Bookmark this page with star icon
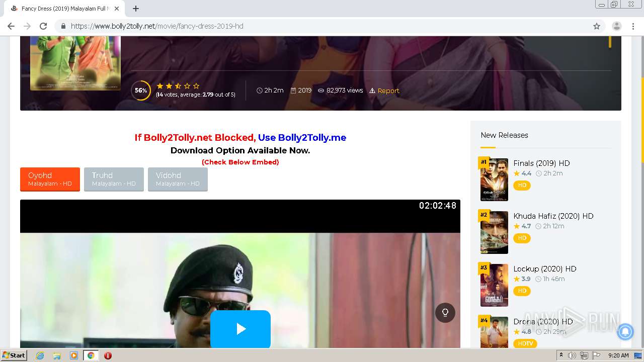 (x=597, y=26)
